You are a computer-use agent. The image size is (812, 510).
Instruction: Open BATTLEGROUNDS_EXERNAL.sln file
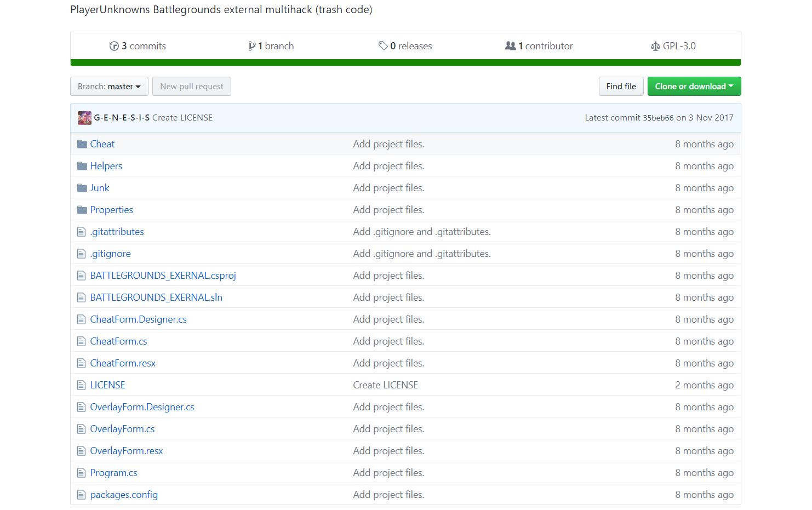(156, 297)
